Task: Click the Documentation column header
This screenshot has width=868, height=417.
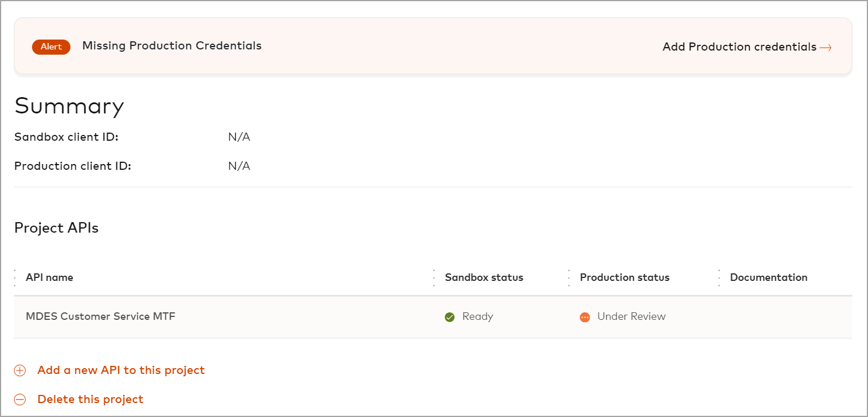Action: tap(768, 277)
